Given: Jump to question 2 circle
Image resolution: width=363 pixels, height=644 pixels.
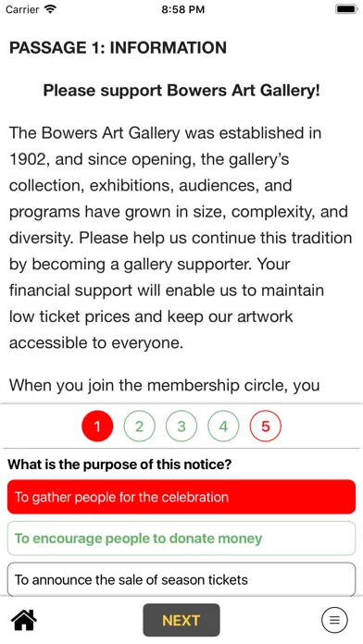Looking at the screenshot, I should (x=139, y=427).
